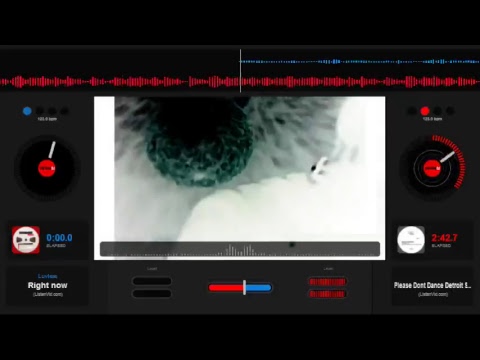Select the fourth indicator dot on right deck
Image resolution: width=480 pixels, height=360 pixels.
coord(450,111)
